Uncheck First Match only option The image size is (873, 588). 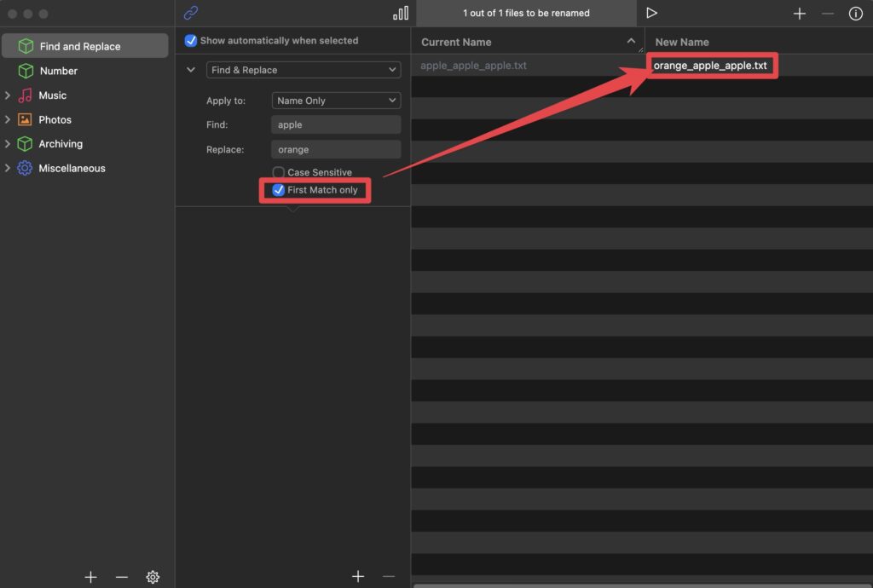point(279,190)
